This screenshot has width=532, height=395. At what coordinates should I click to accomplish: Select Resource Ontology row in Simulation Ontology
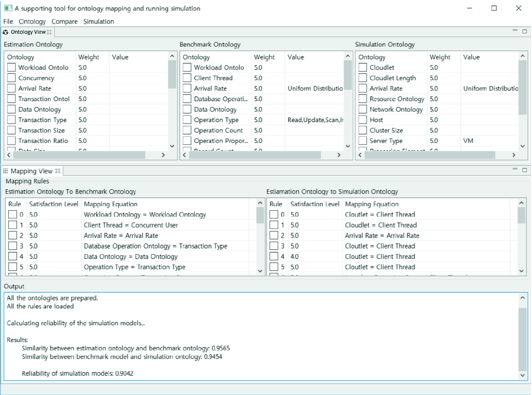click(x=397, y=99)
